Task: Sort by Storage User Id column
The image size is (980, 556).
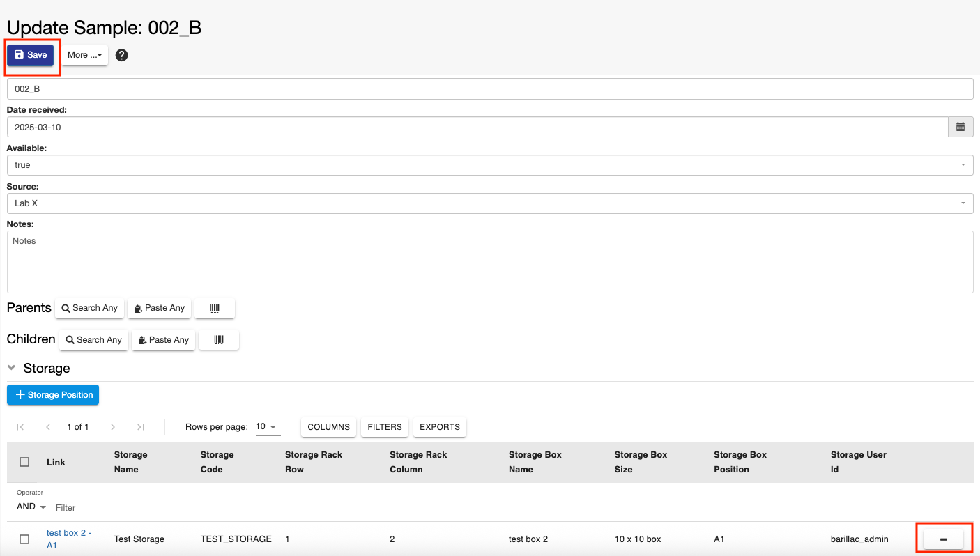Action: pos(859,462)
